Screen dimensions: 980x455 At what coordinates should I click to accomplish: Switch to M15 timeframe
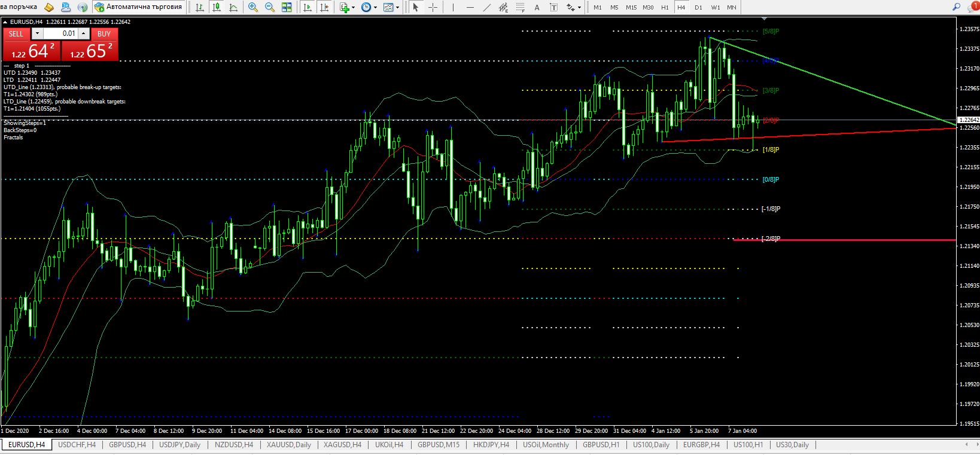pos(631,7)
